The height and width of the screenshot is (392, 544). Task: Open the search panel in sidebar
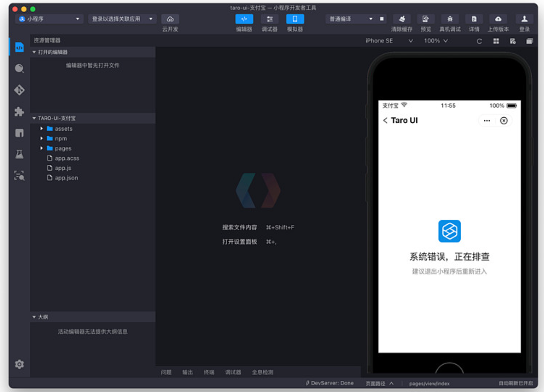(x=19, y=68)
